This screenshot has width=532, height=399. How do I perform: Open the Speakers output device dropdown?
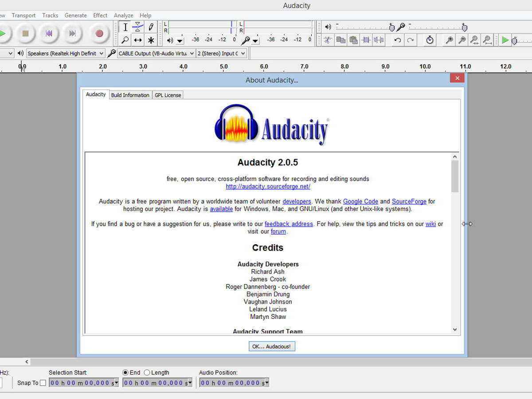pos(66,53)
